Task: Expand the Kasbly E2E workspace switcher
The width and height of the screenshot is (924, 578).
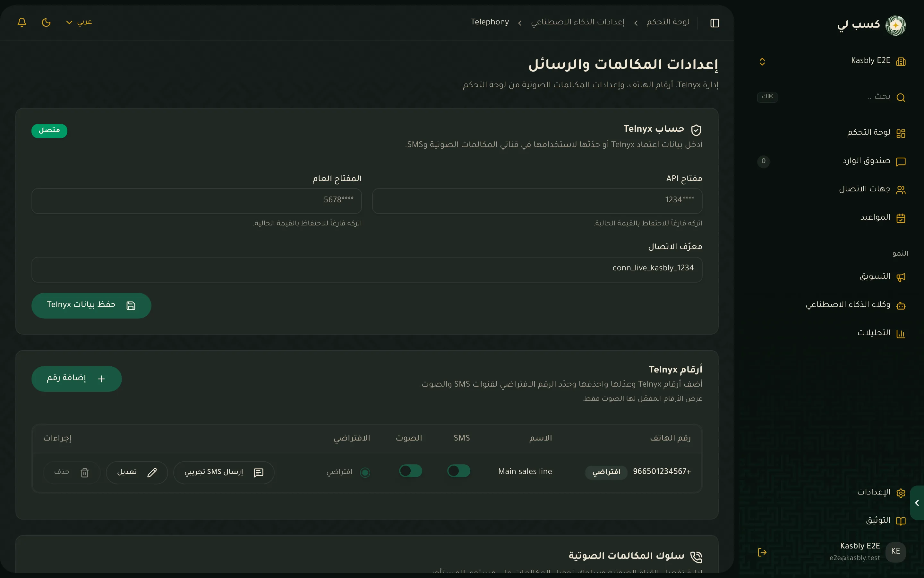Action: pyautogui.click(x=762, y=62)
